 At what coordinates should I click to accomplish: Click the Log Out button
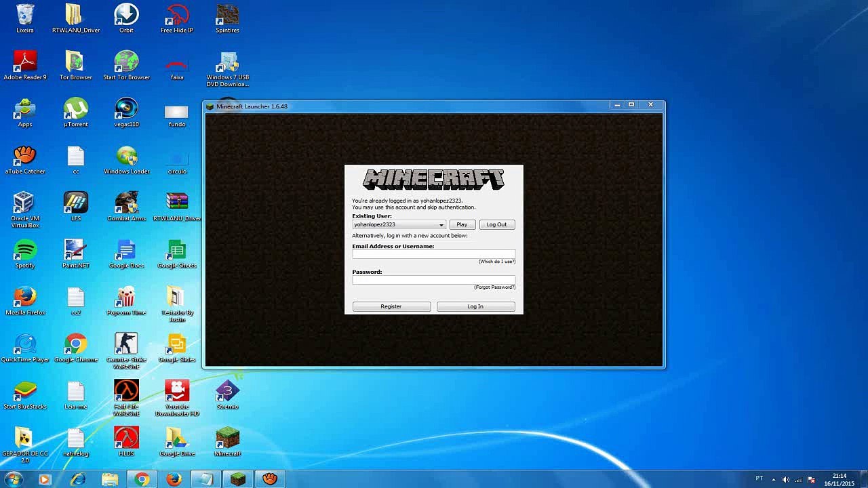coord(496,225)
